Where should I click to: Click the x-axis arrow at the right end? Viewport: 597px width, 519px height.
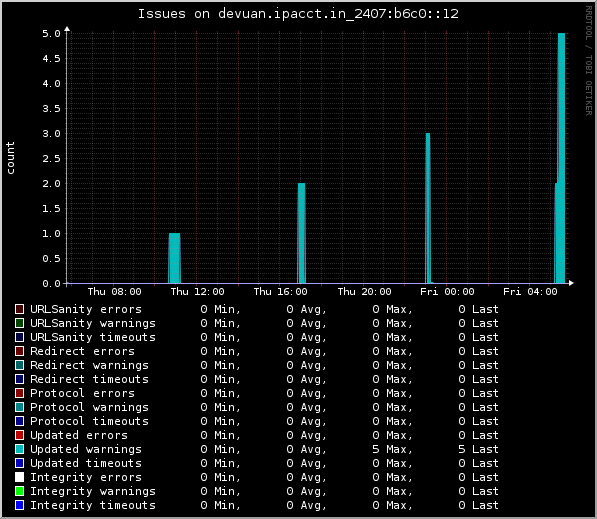[571, 283]
